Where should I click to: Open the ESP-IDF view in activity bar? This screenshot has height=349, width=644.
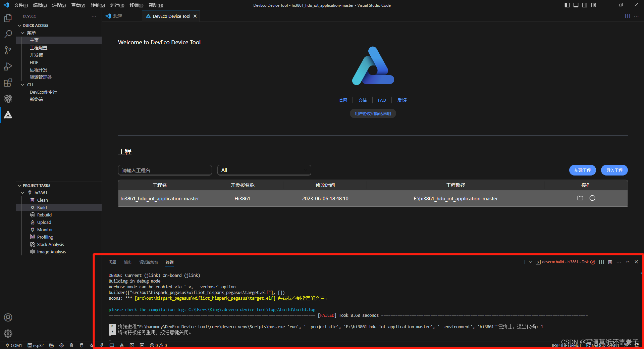pos(8,99)
